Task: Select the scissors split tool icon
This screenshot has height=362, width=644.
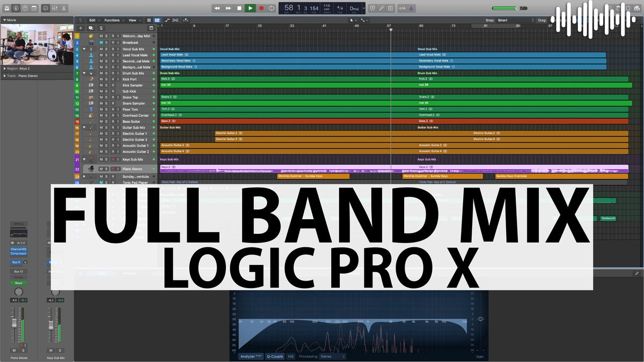Action: pyautogui.click(x=63, y=8)
